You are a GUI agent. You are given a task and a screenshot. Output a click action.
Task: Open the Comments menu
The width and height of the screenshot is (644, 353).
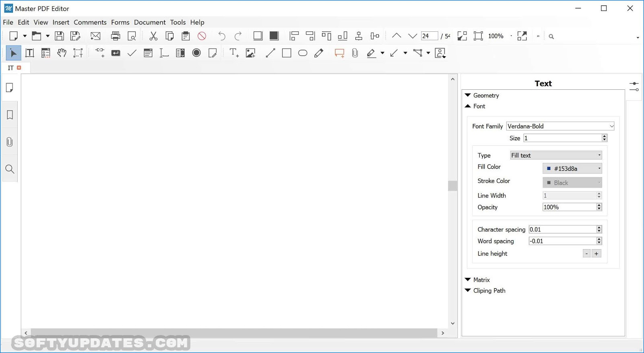tap(90, 22)
